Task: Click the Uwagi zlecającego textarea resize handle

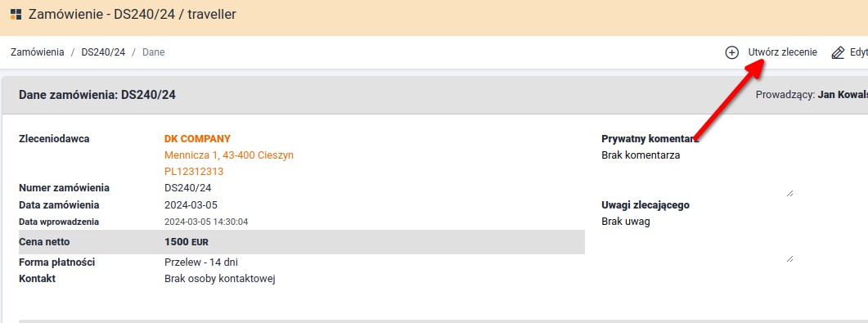Action: 790,258
